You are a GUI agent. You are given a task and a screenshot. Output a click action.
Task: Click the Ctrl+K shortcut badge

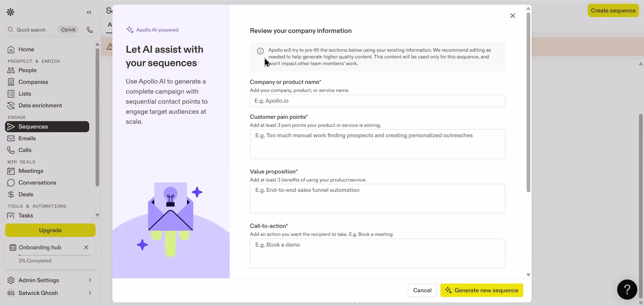68,30
